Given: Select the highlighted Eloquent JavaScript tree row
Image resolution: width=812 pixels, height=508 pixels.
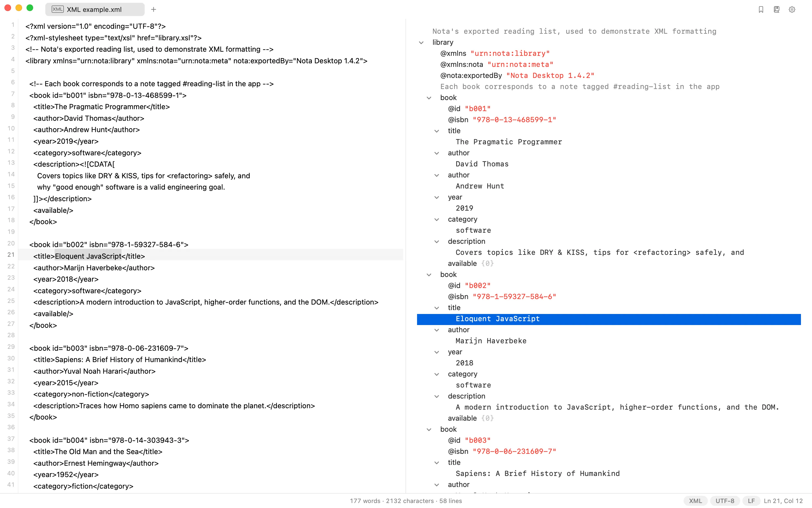Looking at the screenshot, I should pos(608,319).
